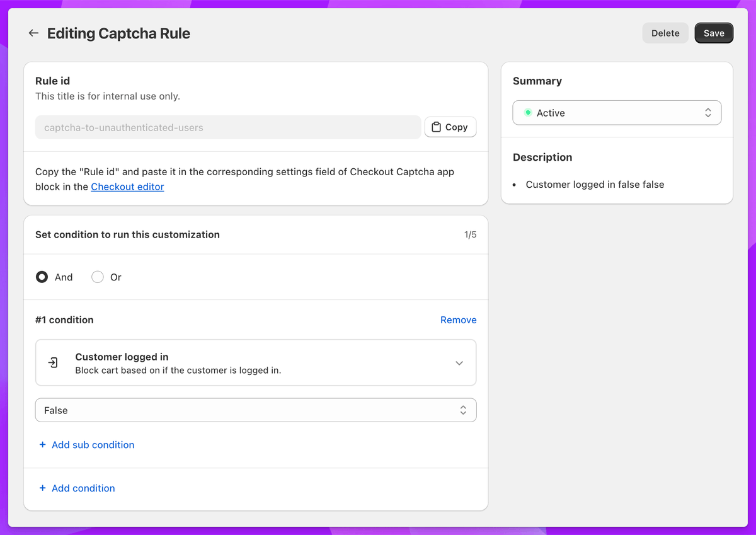Click the clipboard icon inside the Copy button

coord(435,127)
